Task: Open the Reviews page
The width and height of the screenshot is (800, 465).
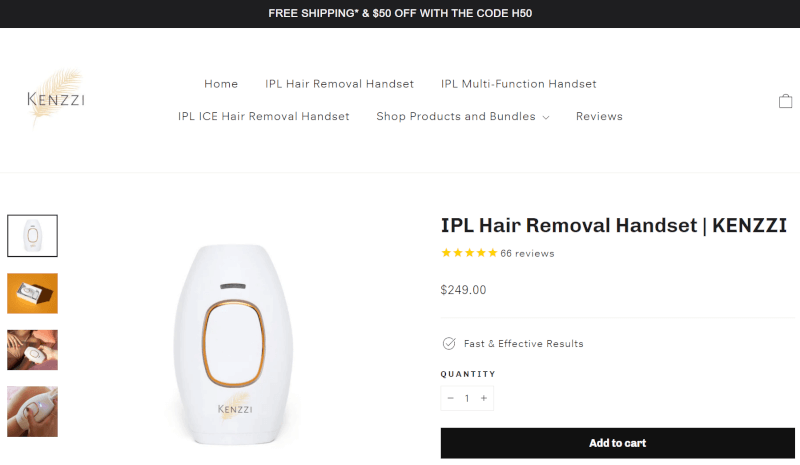Action: click(x=599, y=116)
